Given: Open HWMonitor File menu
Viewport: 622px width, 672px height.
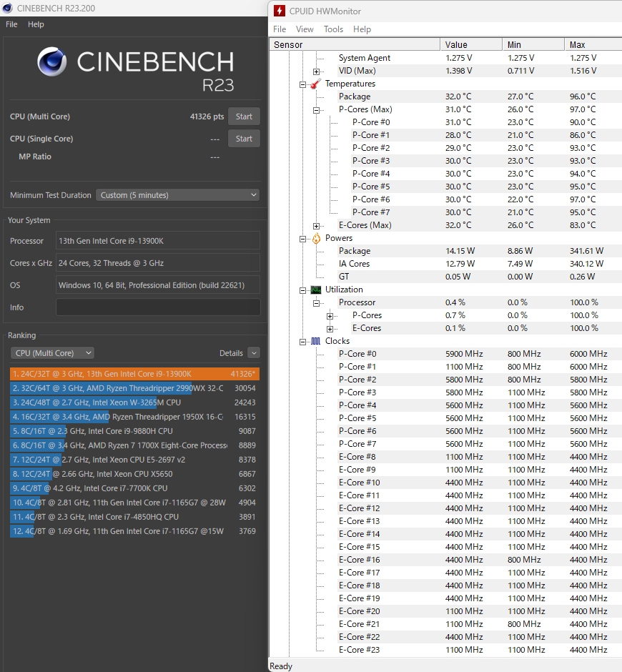Looking at the screenshot, I should point(280,29).
